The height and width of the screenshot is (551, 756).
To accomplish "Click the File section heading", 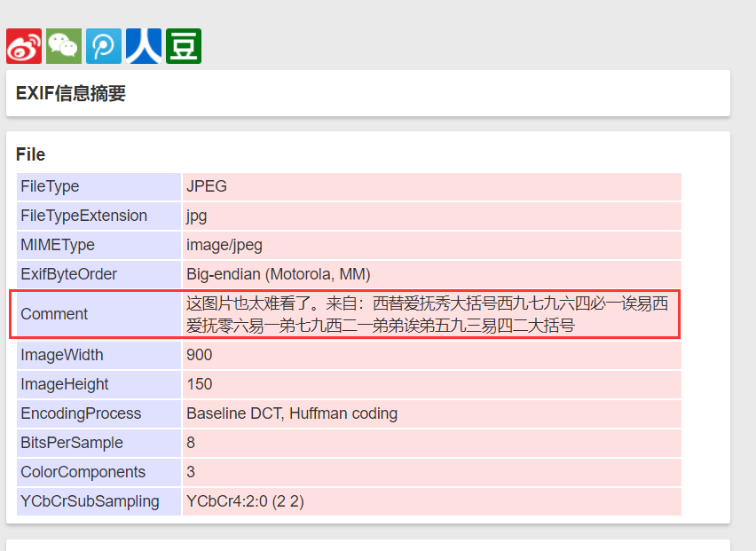I will coord(30,154).
